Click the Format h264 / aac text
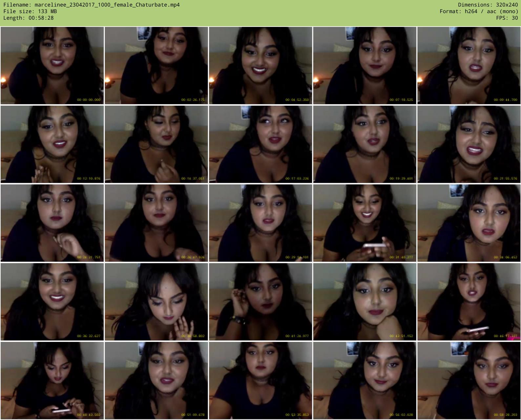 (479, 11)
